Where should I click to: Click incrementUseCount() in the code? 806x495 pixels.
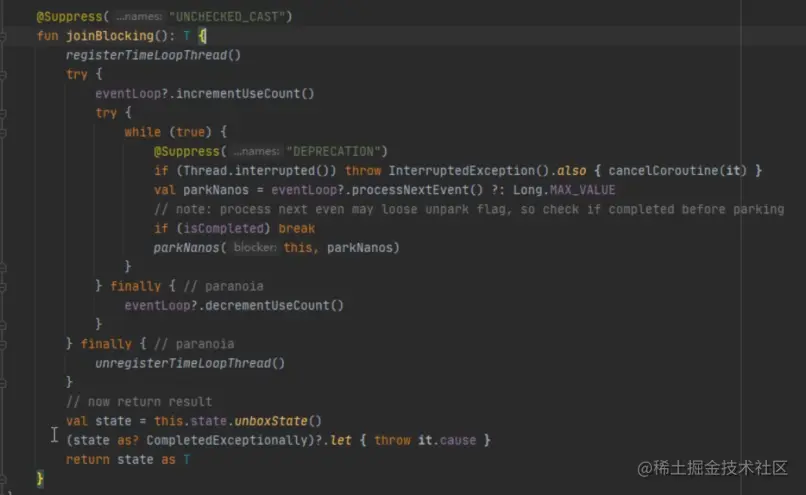(245, 94)
